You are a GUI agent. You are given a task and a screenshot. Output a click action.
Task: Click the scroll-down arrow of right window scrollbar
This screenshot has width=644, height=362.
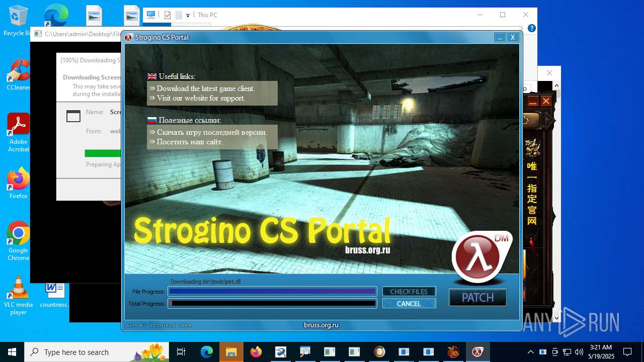[556, 318]
